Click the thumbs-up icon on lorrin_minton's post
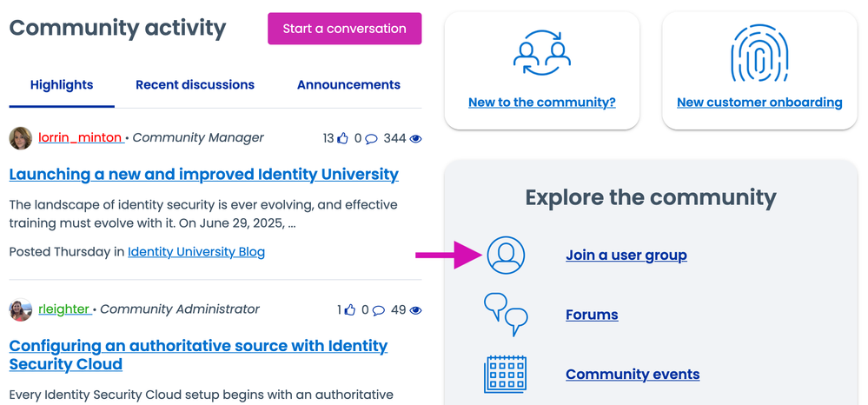 point(342,138)
